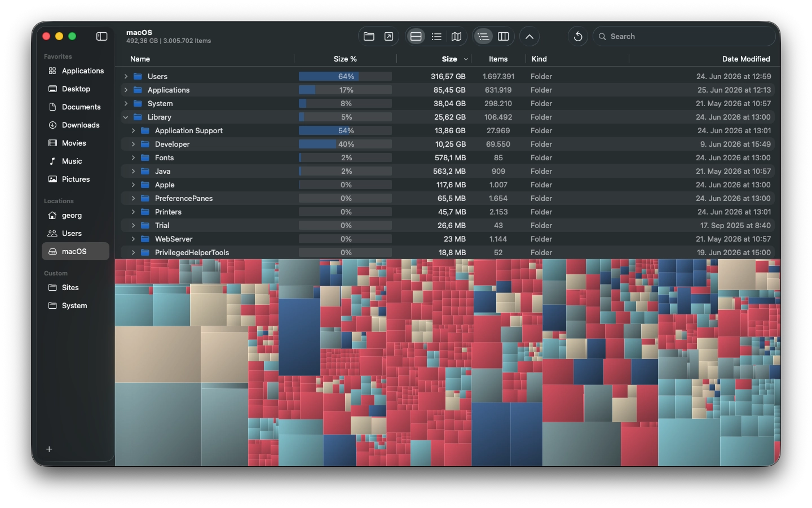Click the Users 64% size bar
Image resolution: width=812 pixels, height=508 pixels.
(x=345, y=76)
